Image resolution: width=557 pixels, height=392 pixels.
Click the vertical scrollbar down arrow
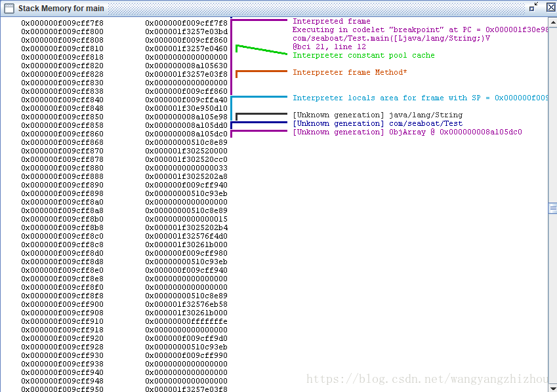click(553, 387)
